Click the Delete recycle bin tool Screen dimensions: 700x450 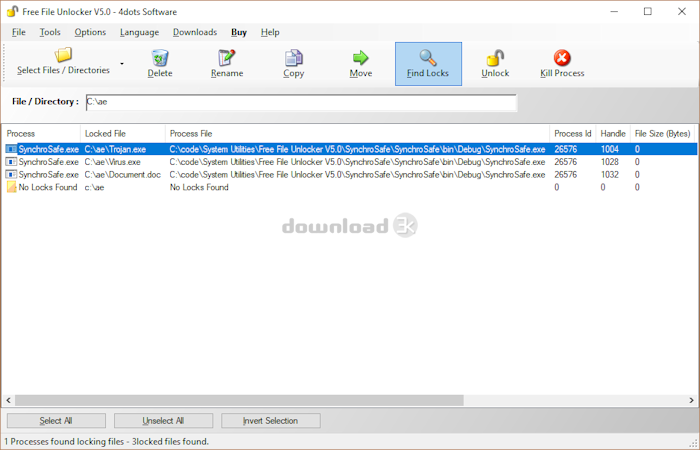(x=160, y=64)
